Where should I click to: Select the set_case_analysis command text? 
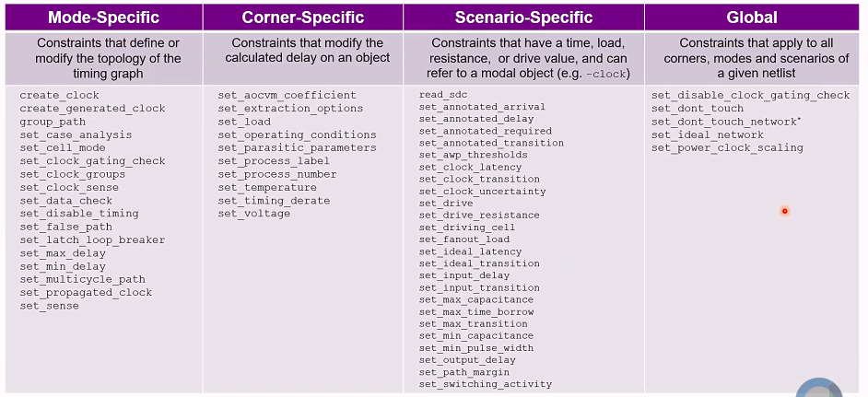point(76,135)
